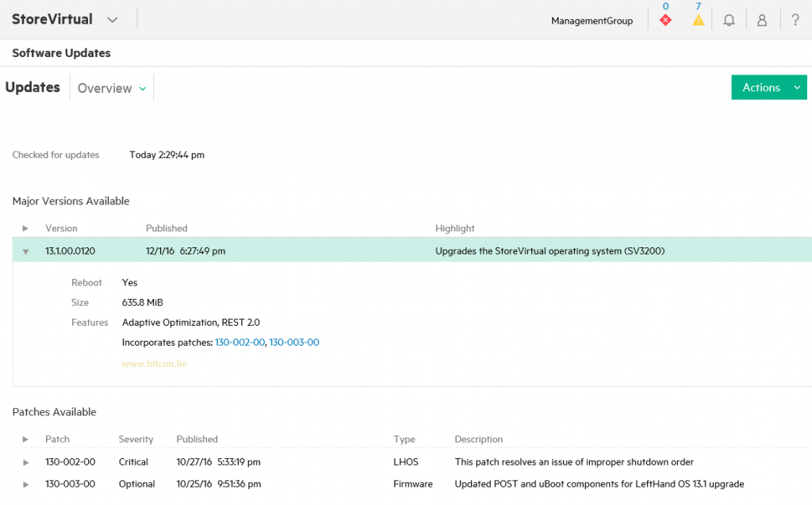Viewport: 812px width, 505px height.
Task: Click the Severity column header
Action: pos(136,439)
